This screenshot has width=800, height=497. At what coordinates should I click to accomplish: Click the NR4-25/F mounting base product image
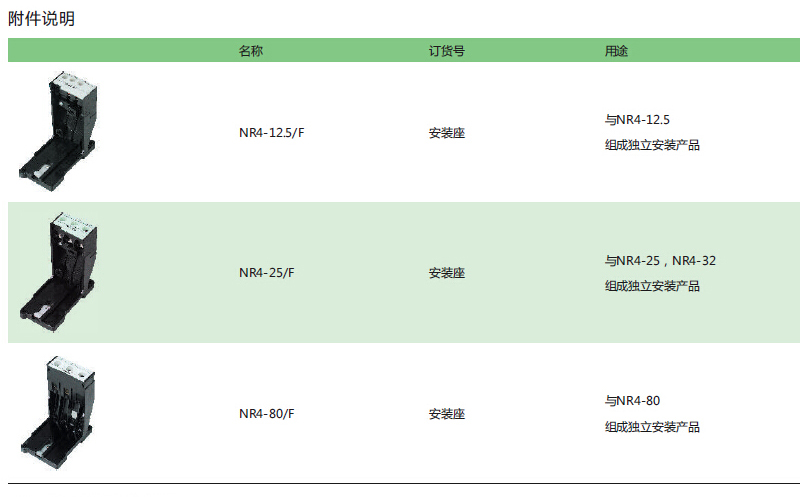coord(58,272)
